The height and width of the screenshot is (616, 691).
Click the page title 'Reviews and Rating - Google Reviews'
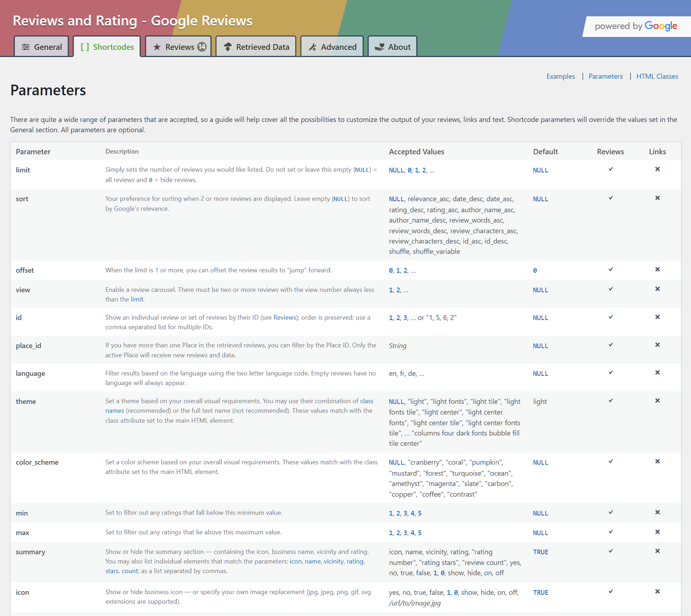coord(133,21)
